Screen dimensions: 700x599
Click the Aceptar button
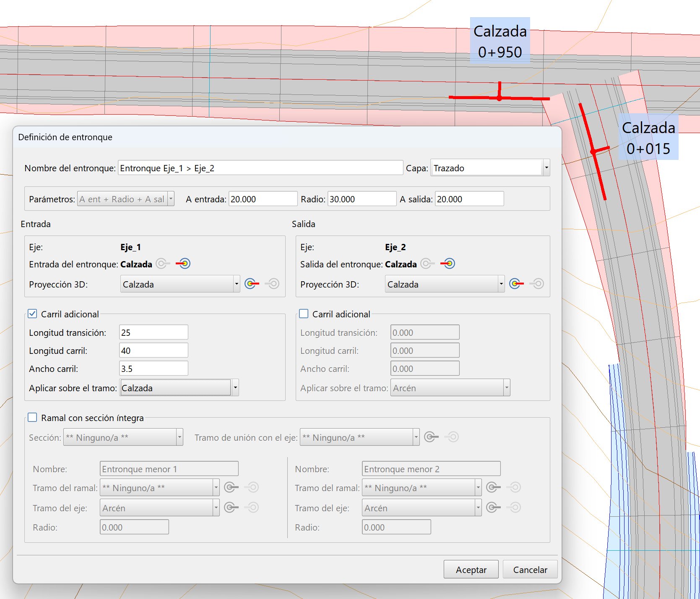coord(471,570)
